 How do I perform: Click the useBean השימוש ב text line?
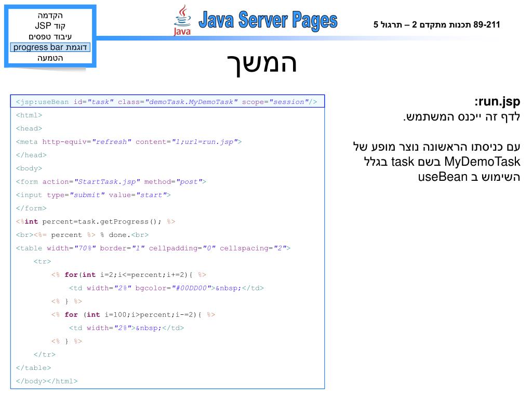point(469,177)
